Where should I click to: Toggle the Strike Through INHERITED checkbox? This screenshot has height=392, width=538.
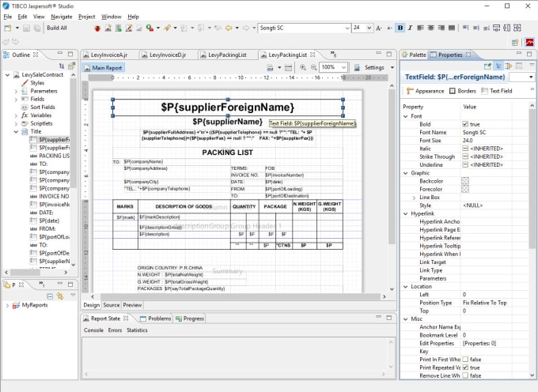[465, 156]
